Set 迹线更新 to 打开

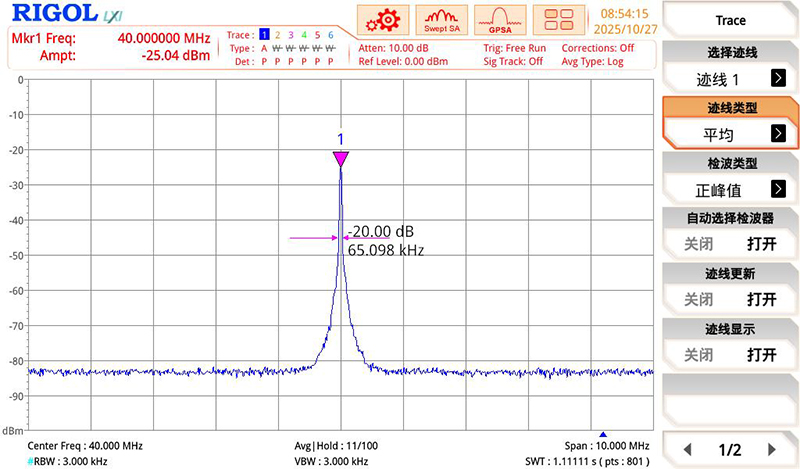point(762,299)
